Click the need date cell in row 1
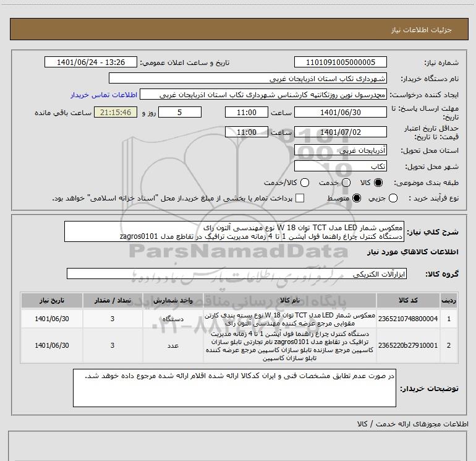The image size is (476, 461). point(51,319)
